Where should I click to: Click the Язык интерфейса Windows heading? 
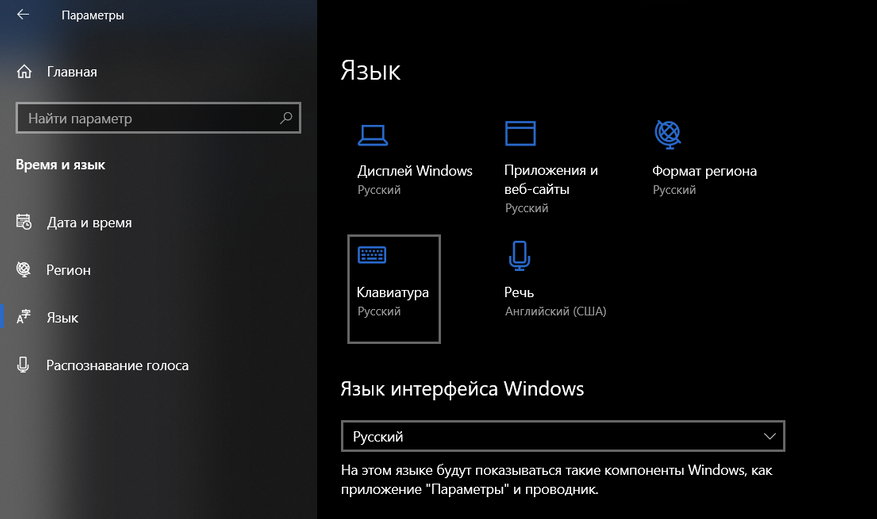462,389
